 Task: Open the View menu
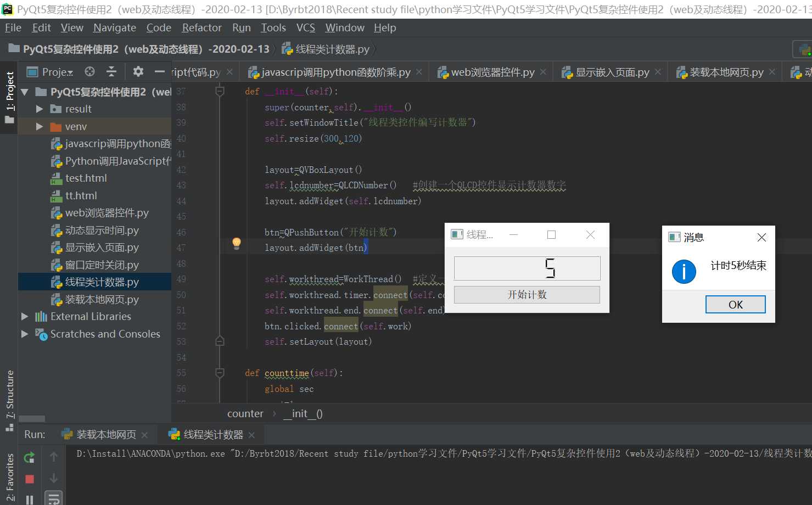pyautogui.click(x=72, y=27)
